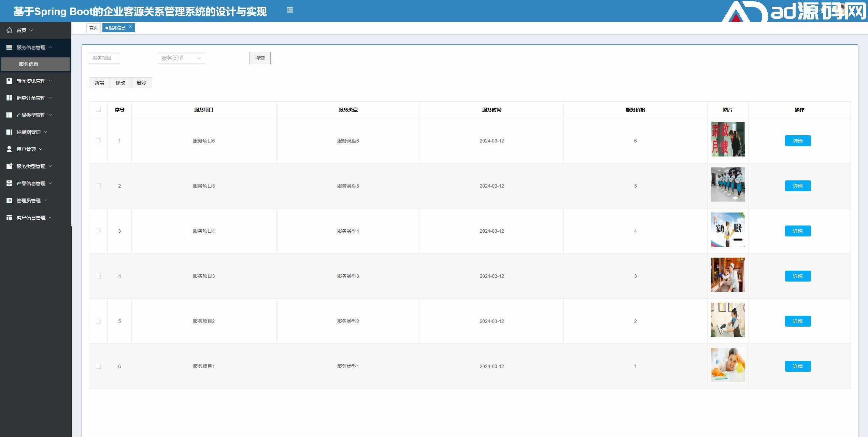
Task: Toggle the select-all checkbox in table header
Action: click(x=98, y=109)
